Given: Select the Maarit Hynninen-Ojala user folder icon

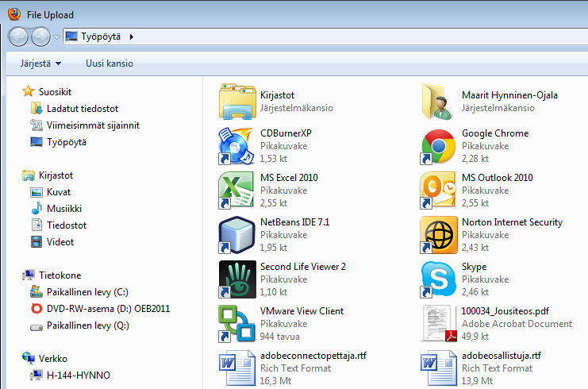Looking at the screenshot, I should point(437,102).
